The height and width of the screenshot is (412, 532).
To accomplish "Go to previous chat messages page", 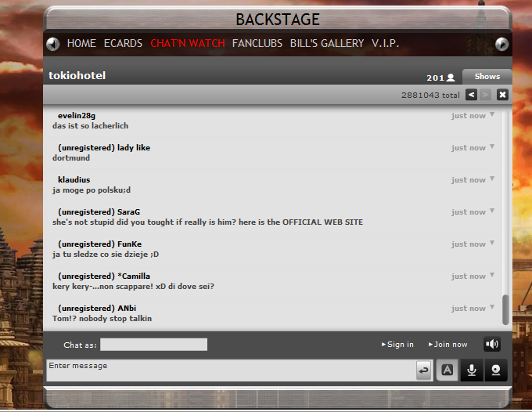I will (x=471, y=95).
